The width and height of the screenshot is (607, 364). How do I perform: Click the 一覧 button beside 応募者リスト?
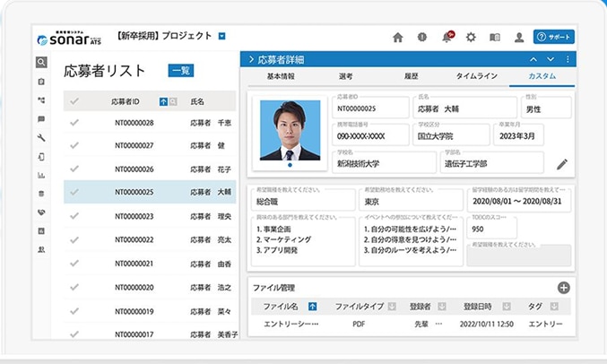point(180,71)
